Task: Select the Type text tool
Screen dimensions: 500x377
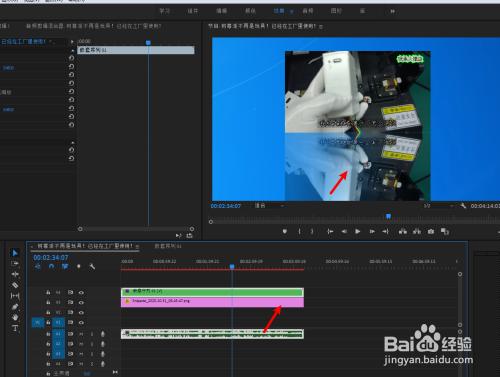Action: pos(15,328)
